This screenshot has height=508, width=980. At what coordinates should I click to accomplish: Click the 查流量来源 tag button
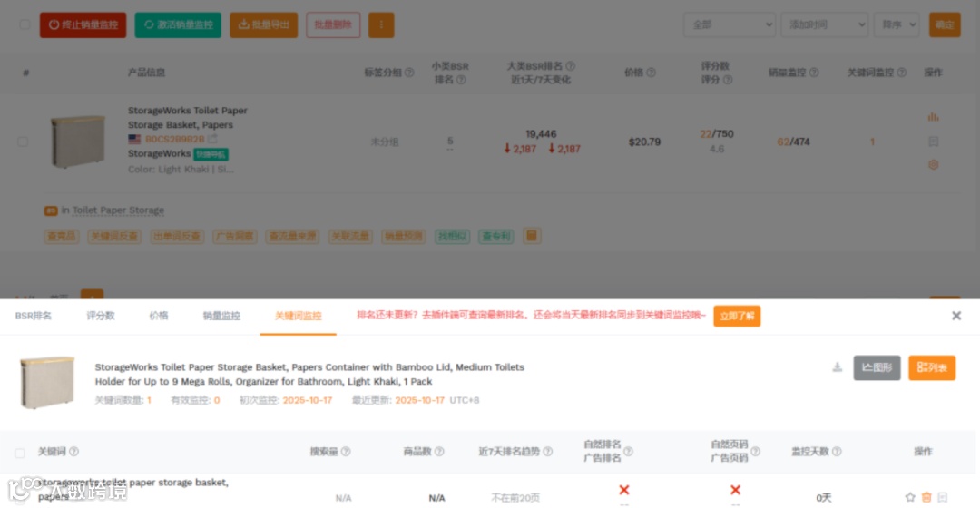pos(292,236)
